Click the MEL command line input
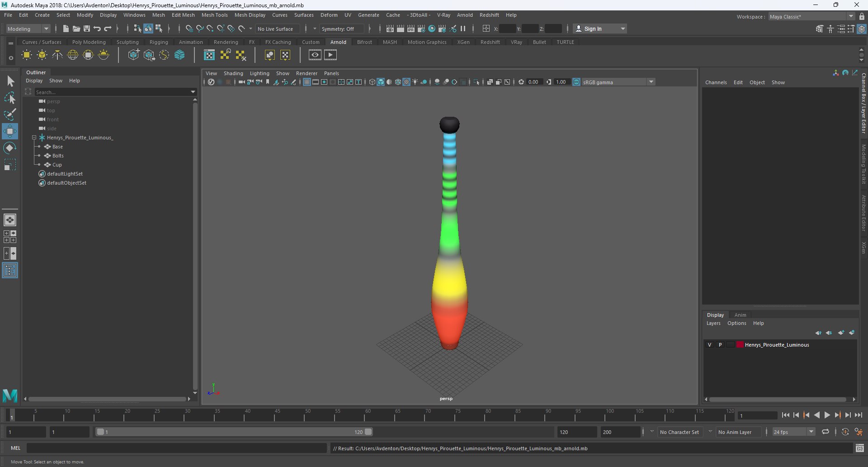Viewport: 868px width, 467px height. coord(176,448)
